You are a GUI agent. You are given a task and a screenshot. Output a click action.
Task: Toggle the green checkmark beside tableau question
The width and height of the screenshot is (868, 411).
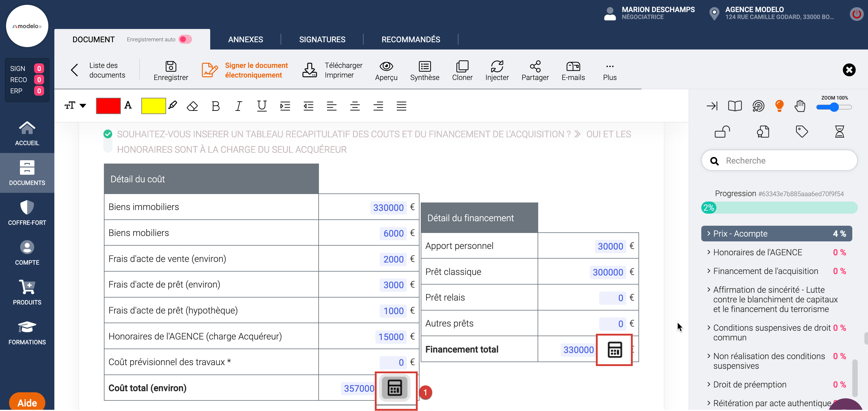coord(108,134)
